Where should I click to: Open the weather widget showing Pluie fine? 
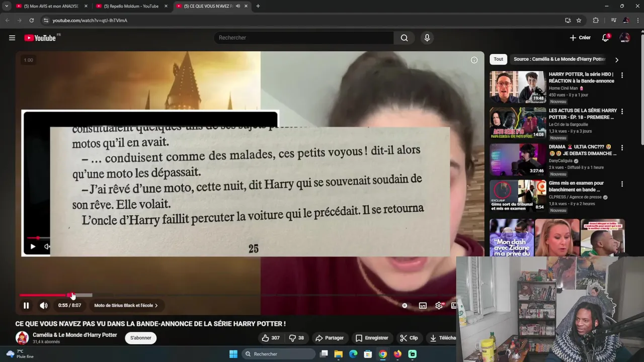20,354
